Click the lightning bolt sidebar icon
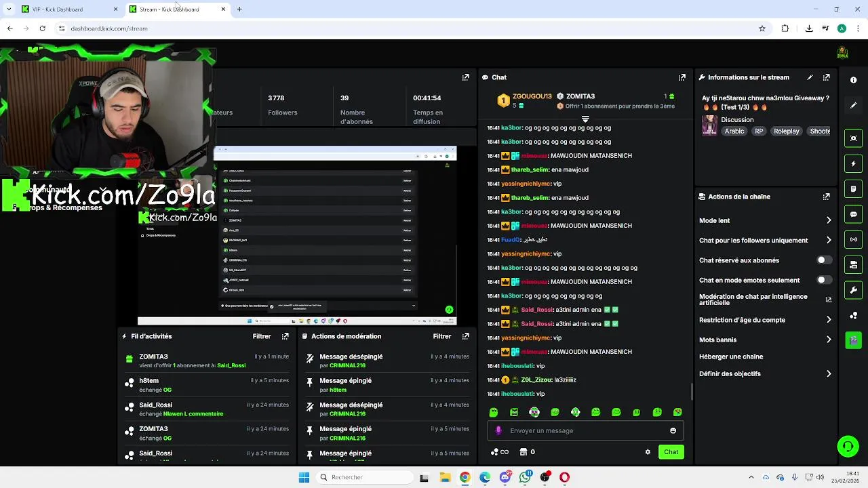 (x=853, y=163)
